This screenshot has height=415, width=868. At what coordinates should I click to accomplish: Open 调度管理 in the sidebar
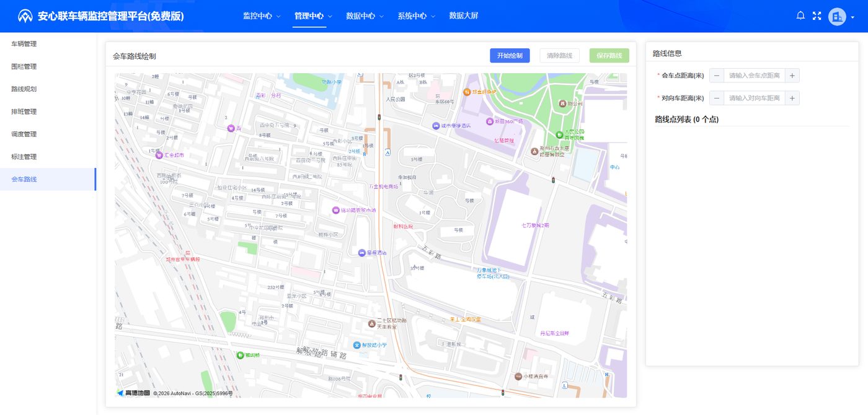coord(48,134)
